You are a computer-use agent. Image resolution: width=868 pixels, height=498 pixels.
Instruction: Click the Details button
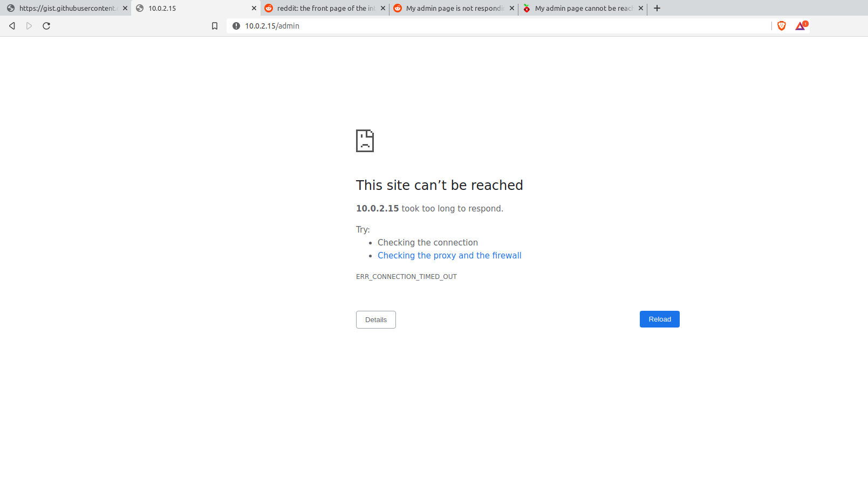click(376, 320)
